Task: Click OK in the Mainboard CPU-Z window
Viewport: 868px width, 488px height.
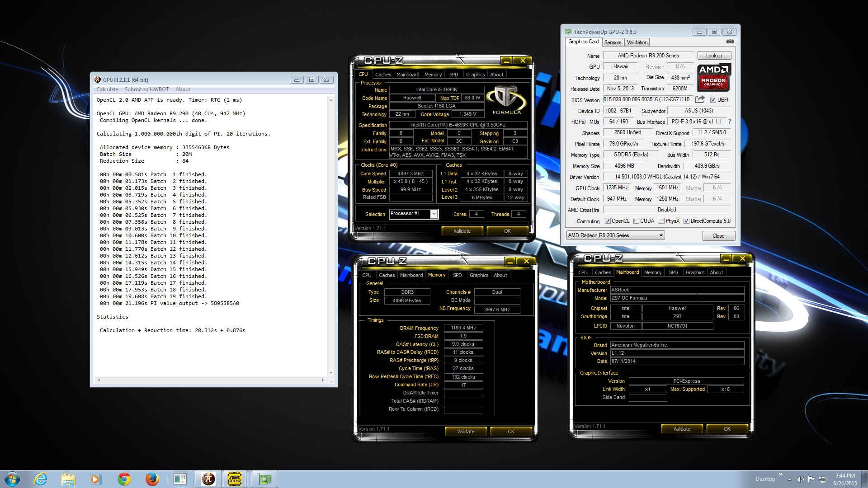Action: [x=727, y=429]
